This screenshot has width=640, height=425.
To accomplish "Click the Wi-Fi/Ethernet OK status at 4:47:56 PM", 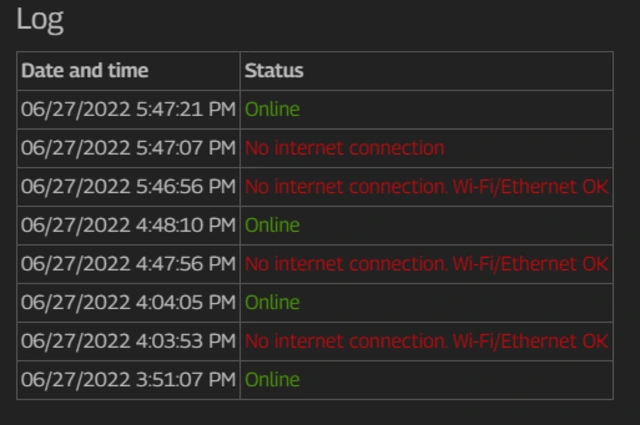I will click(x=426, y=264).
